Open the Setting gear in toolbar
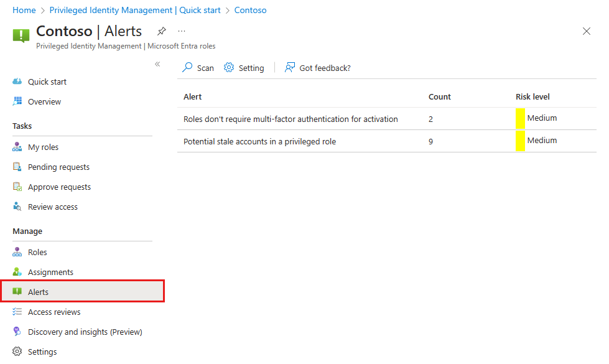 (x=229, y=68)
